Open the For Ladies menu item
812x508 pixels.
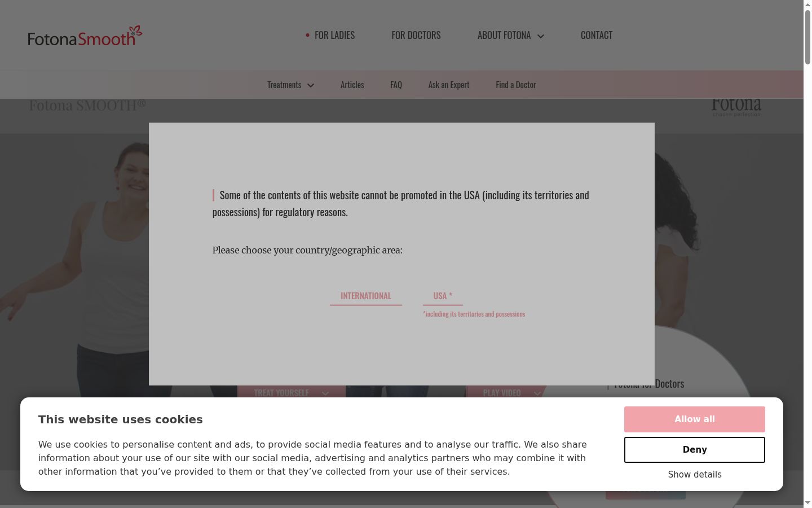[x=334, y=35]
